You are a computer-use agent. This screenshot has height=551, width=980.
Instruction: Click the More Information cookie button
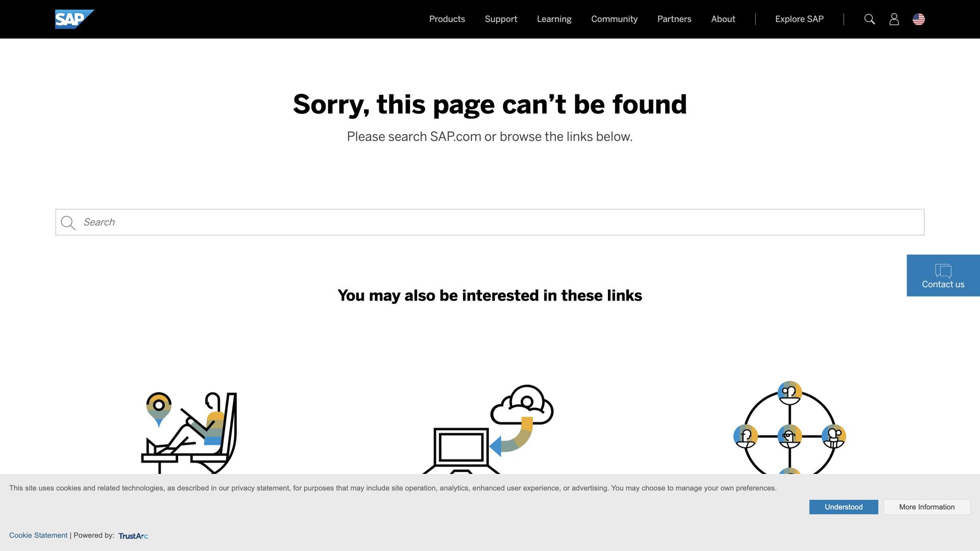pyautogui.click(x=926, y=507)
